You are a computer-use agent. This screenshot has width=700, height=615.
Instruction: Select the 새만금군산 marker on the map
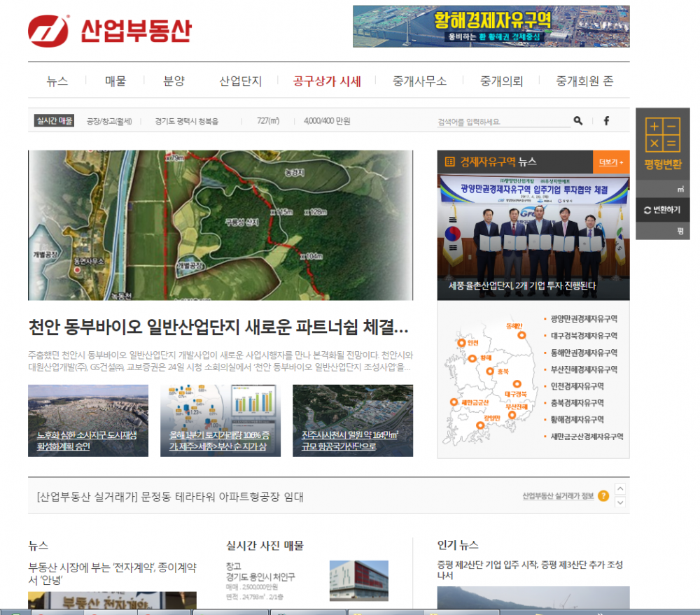[454, 402]
